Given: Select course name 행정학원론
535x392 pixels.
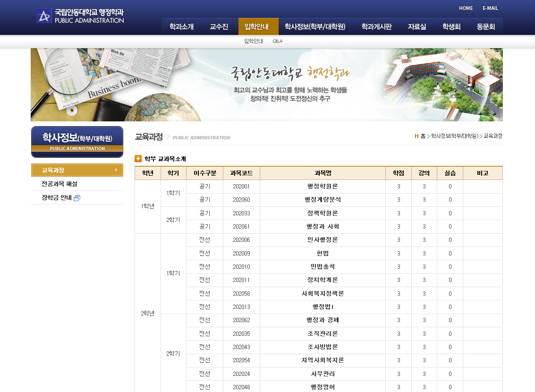Looking at the screenshot, I should click(323, 186).
